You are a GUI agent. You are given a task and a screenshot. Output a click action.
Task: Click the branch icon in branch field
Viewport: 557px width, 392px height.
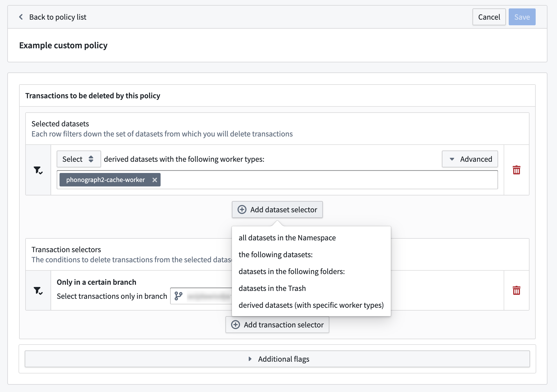click(179, 296)
